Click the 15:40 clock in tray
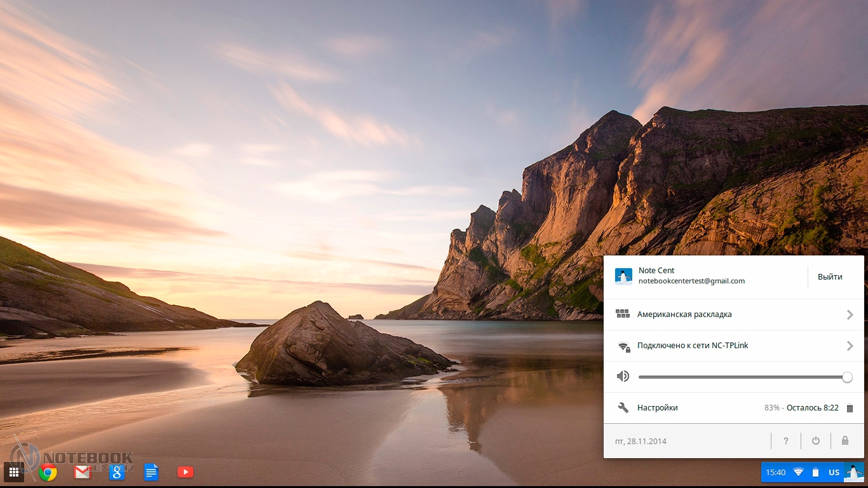This screenshot has height=488, width=868. (x=775, y=472)
